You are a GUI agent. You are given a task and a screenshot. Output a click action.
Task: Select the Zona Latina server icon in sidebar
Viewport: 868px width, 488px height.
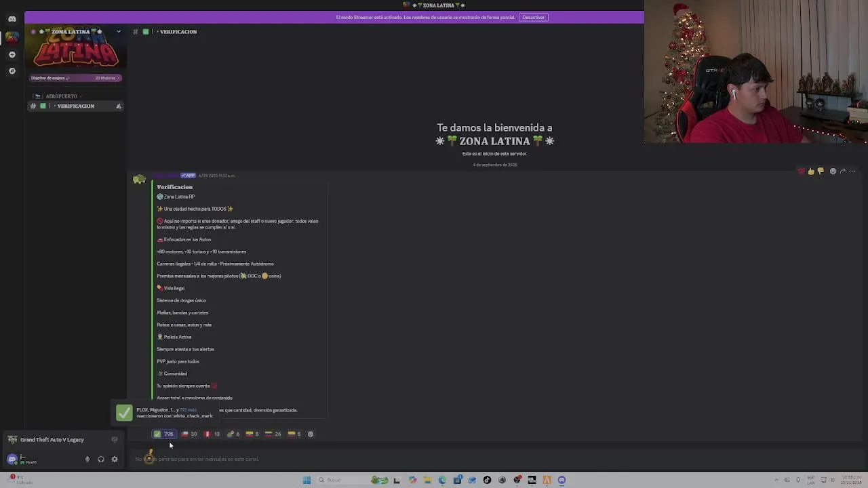[x=12, y=37]
